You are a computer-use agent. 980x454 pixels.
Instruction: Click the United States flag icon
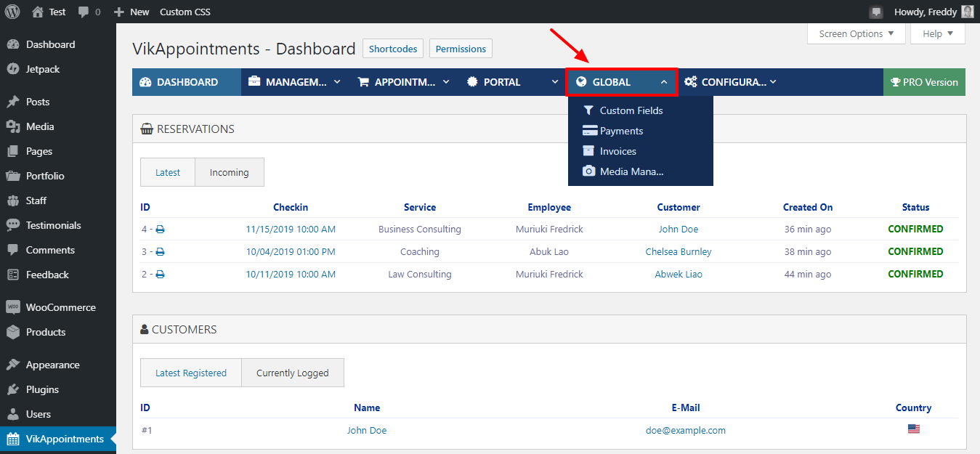pos(914,429)
